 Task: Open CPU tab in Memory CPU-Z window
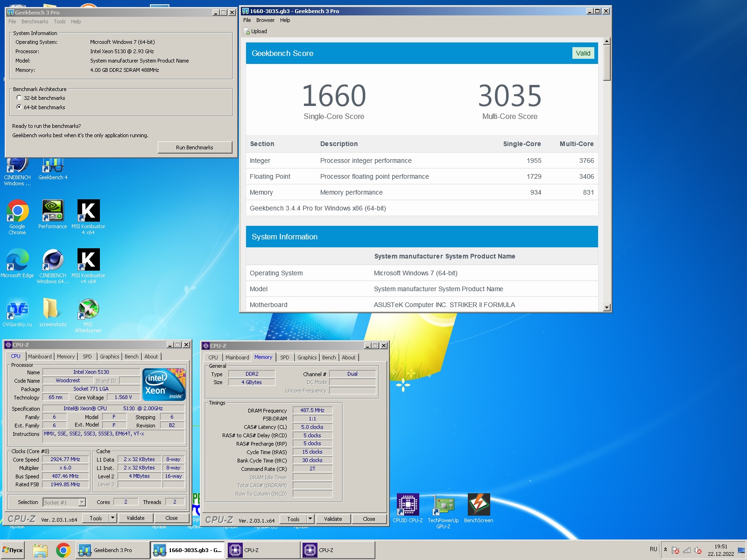[x=213, y=357]
